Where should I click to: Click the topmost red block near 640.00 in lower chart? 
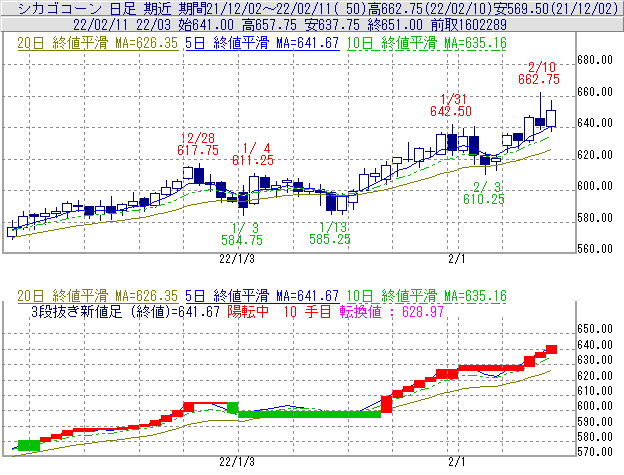click(551, 349)
